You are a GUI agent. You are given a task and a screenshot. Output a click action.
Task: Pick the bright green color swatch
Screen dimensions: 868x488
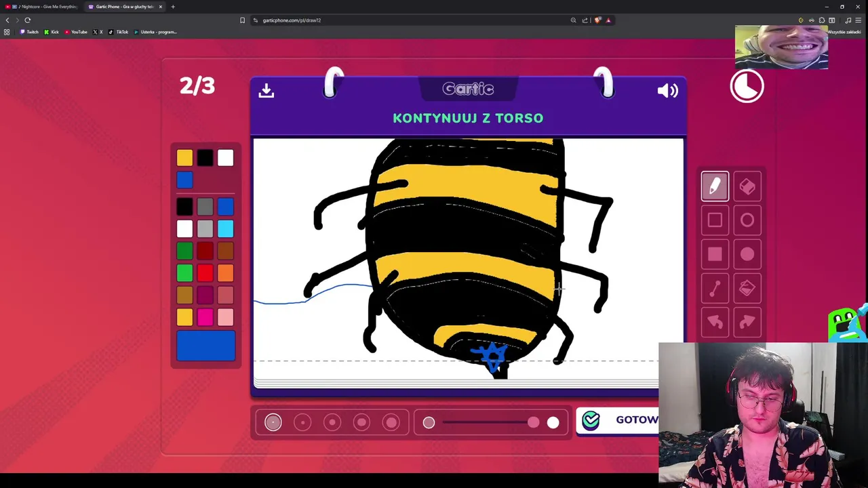184,273
